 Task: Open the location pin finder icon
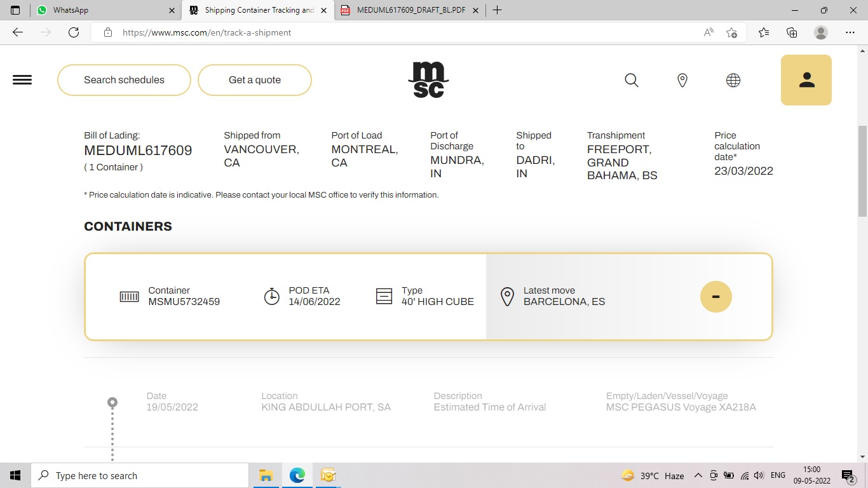point(682,80)
